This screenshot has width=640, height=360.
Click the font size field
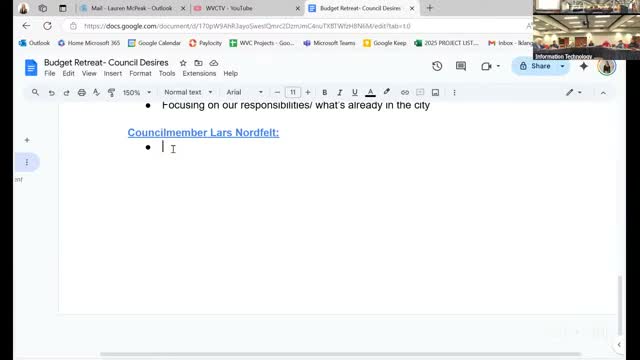click(x=293, y=93)
